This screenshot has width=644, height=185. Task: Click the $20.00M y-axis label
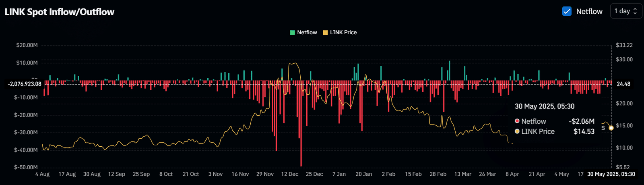pyautogui.click(x=27, y=45)
